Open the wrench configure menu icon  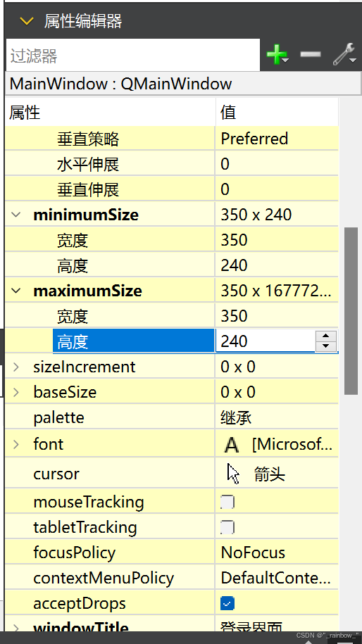click(x=344, y=53)
